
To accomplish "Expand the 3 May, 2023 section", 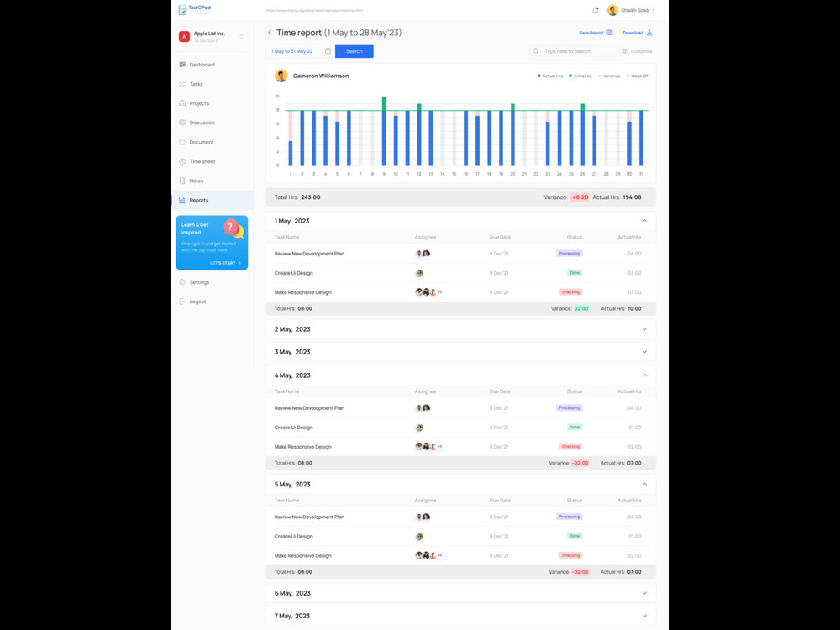I will click(644, 352).
